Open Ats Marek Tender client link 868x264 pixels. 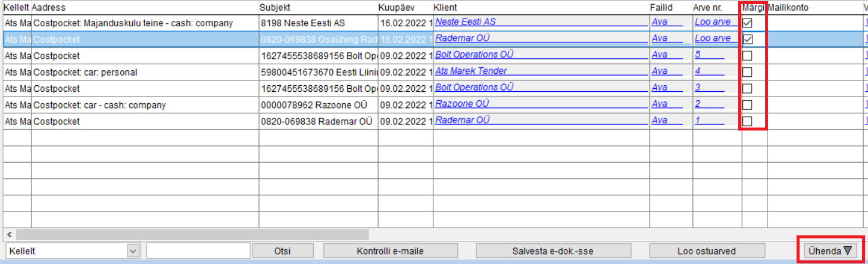coord(471,71)
